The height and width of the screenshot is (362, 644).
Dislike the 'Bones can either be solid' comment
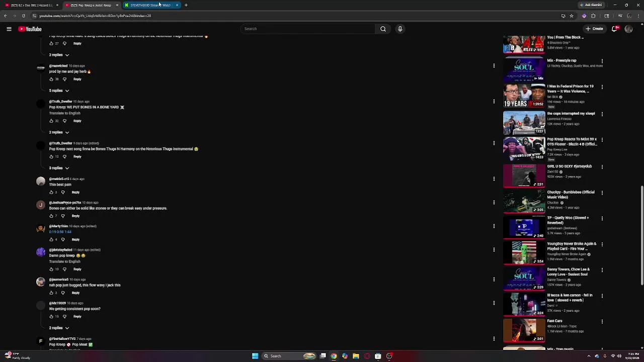tap(63, 216)
